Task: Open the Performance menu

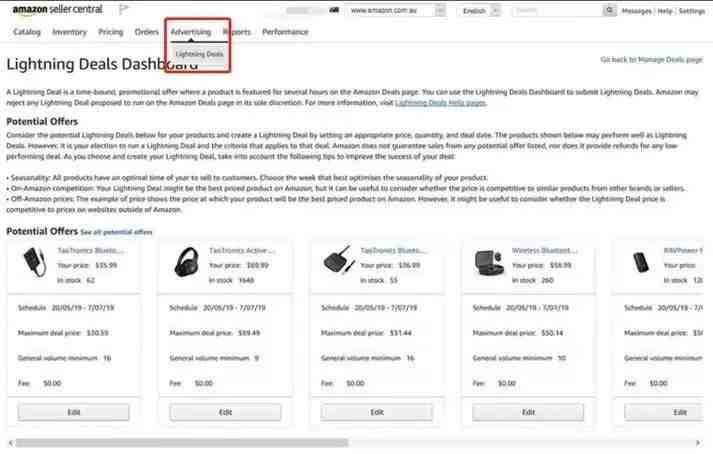Action: pyautogui.click(x=285, y=32)
